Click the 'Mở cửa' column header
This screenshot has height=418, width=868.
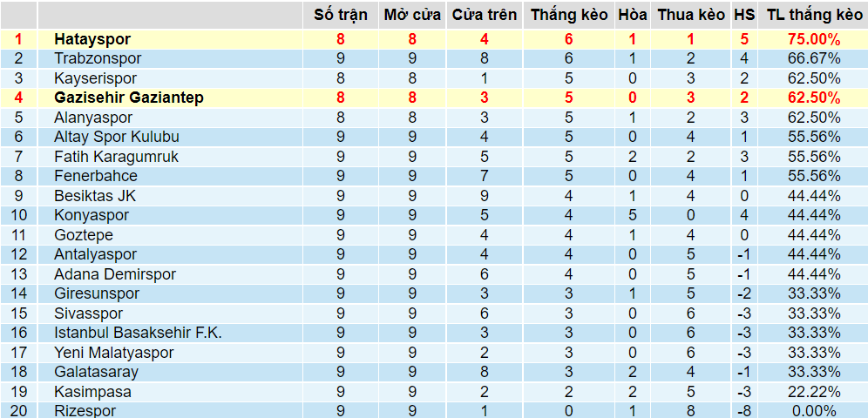[x=412, y=15]
